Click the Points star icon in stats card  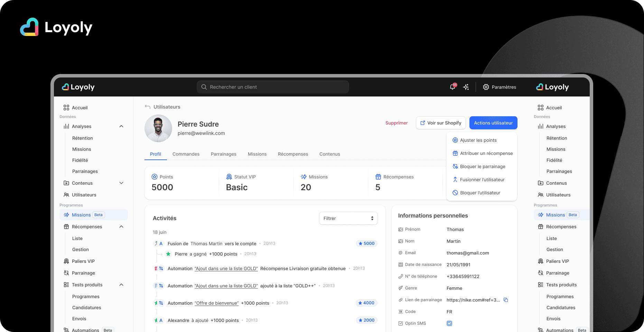155,177
